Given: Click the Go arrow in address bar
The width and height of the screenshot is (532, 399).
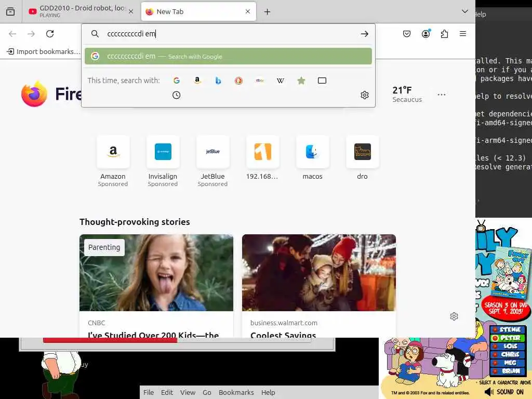Looking at the screenshot, I should [x=364, y=34].
